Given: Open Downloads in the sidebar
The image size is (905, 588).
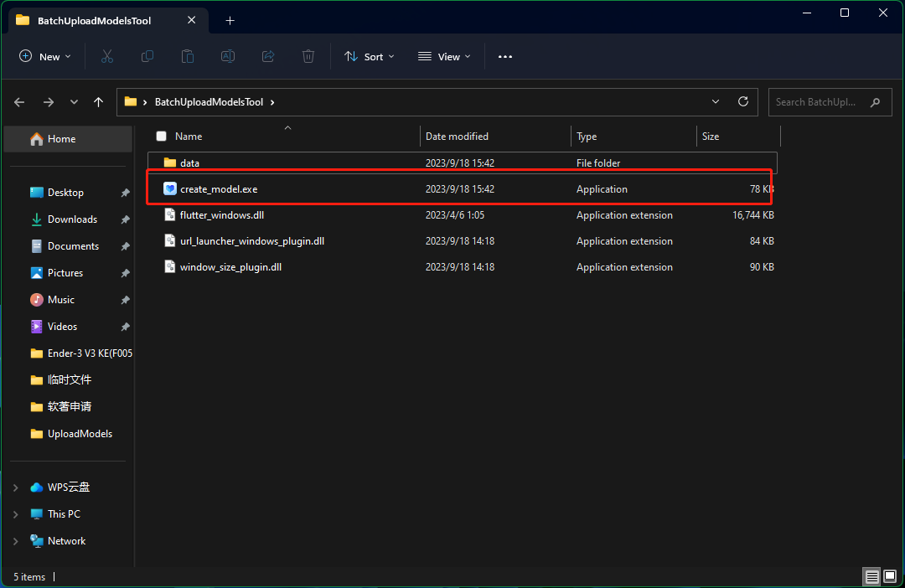Looking at the screenshot, I should point(72,219).
